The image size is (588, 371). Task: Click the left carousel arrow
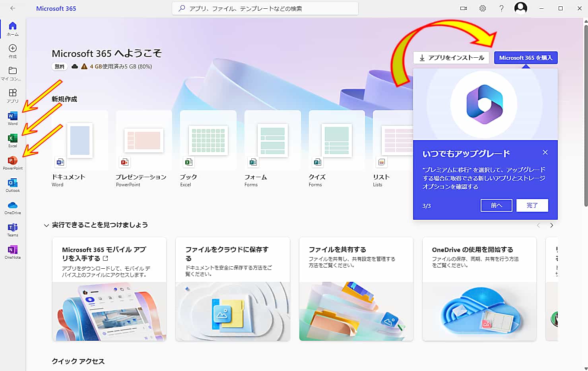[538, 225]
